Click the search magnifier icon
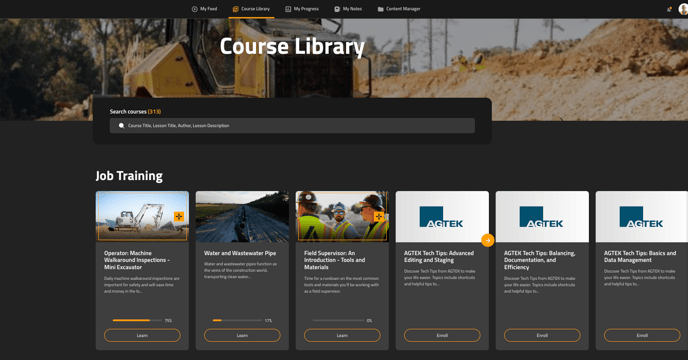 (x=122, y=126)
